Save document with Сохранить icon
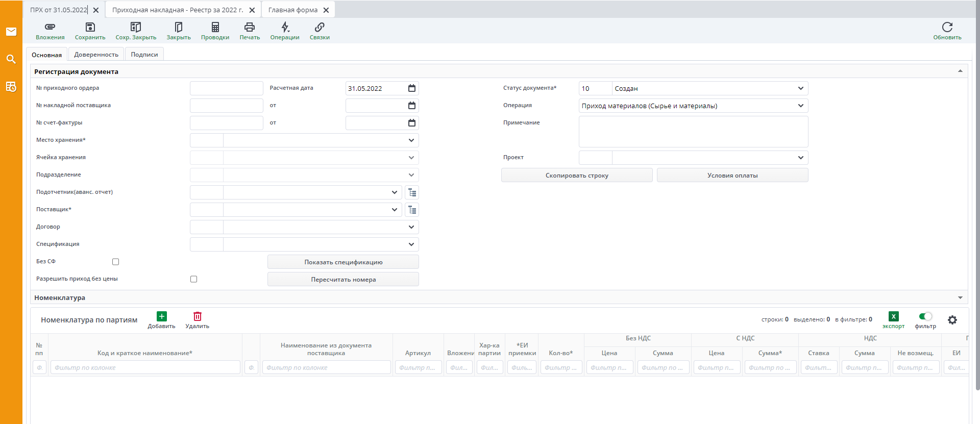The image size is (980, 424). 90,27
